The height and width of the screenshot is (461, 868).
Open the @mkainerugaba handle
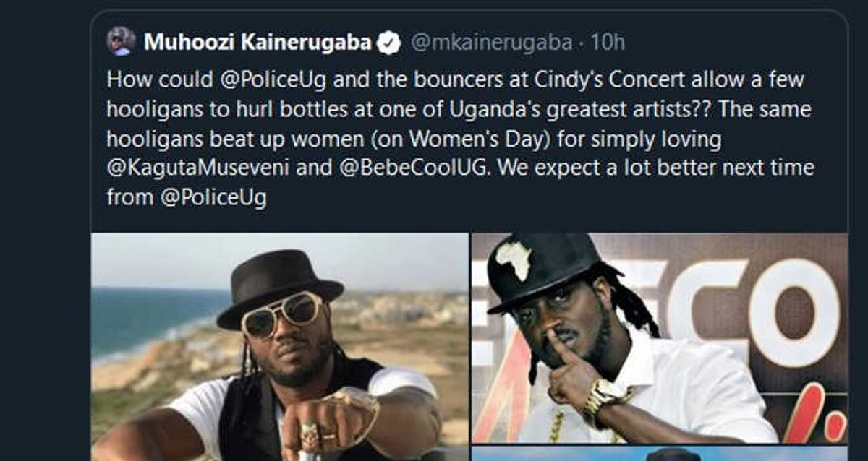(491, 43)
